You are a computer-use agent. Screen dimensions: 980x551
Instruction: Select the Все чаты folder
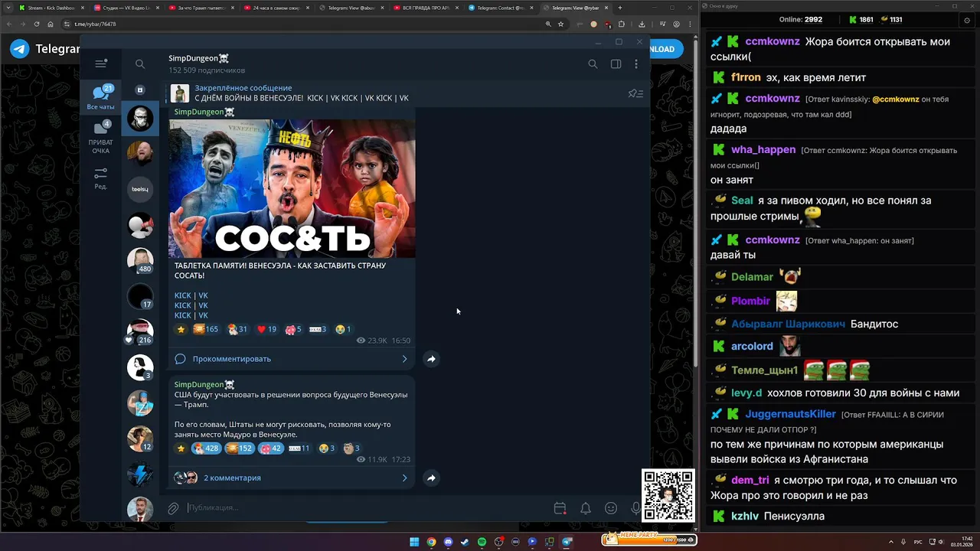(100, 98)
